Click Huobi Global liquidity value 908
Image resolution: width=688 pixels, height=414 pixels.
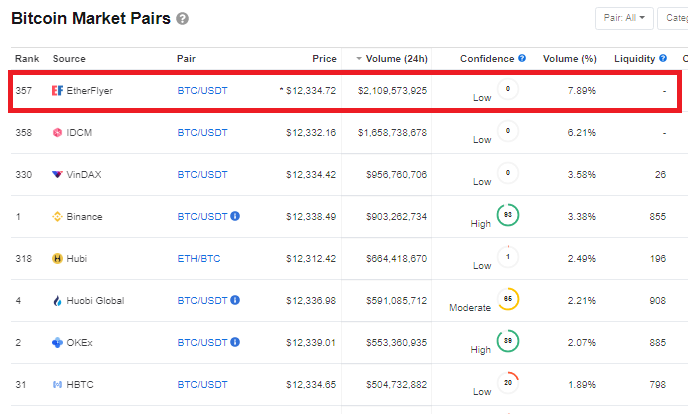658,301
